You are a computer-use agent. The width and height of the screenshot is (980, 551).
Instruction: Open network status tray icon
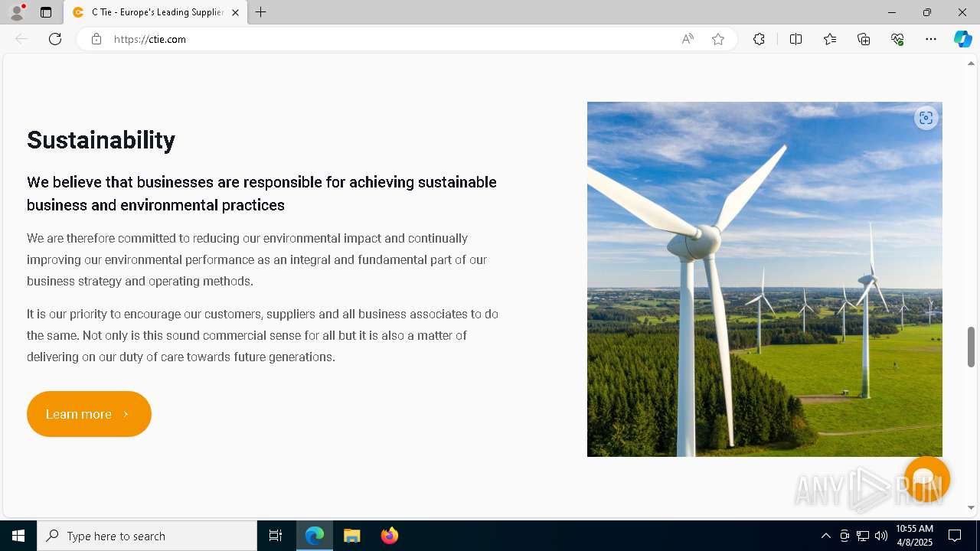[863, 536]
